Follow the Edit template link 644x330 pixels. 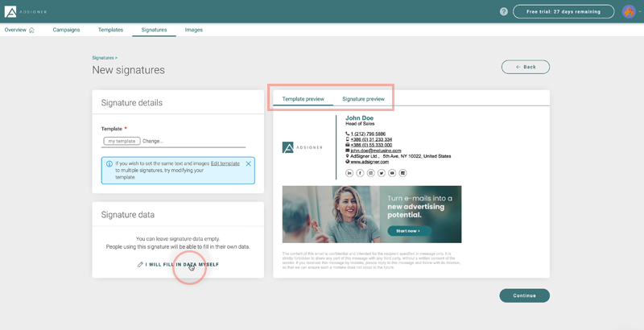pos(225,163)
